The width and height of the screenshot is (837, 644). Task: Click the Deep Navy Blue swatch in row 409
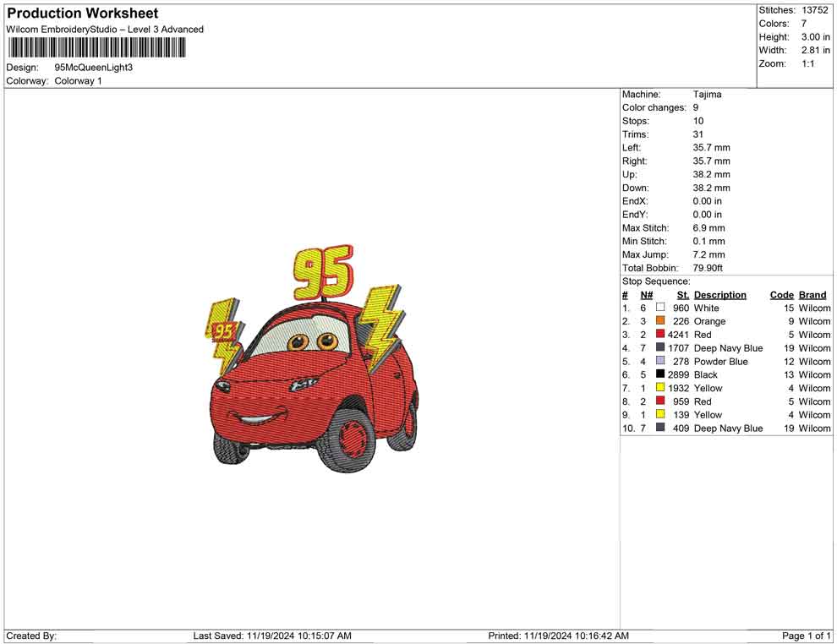coord(660,428)
